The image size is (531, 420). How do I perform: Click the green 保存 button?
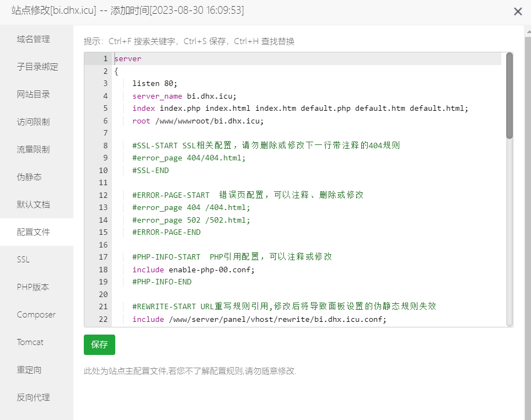[99, 344]
